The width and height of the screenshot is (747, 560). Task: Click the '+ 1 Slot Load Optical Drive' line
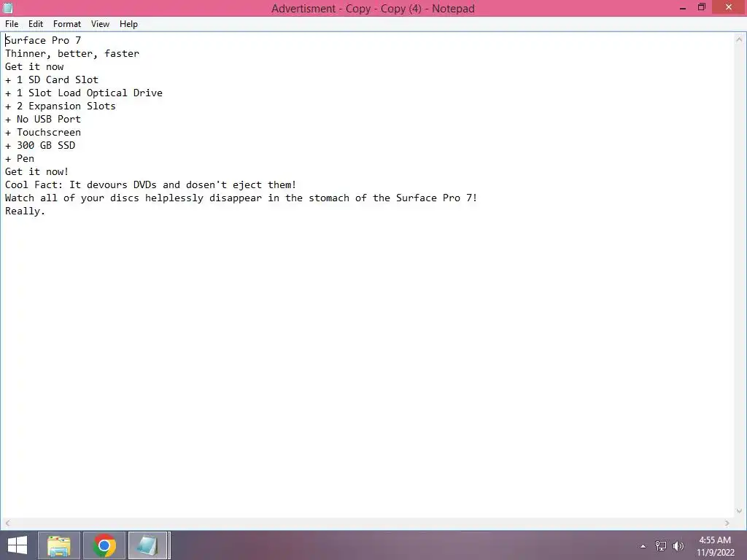pyautogui.click(x=83, y=93)
